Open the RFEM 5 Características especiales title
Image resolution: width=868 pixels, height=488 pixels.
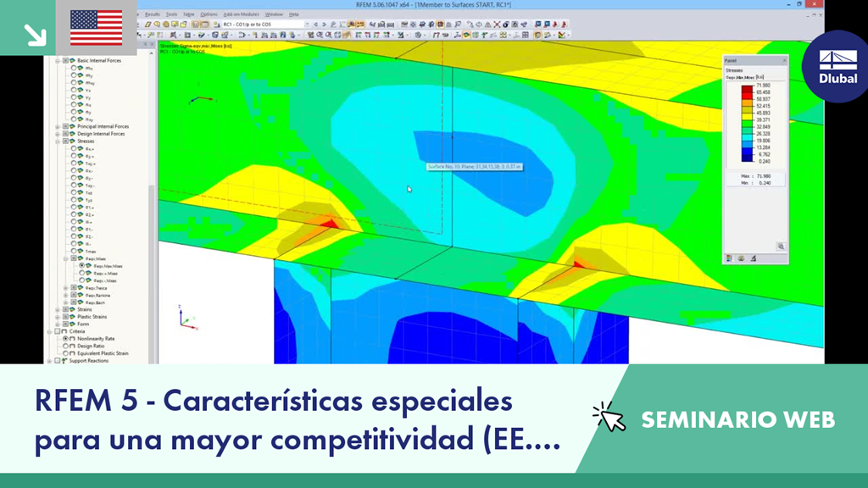(x=298, y=420)
